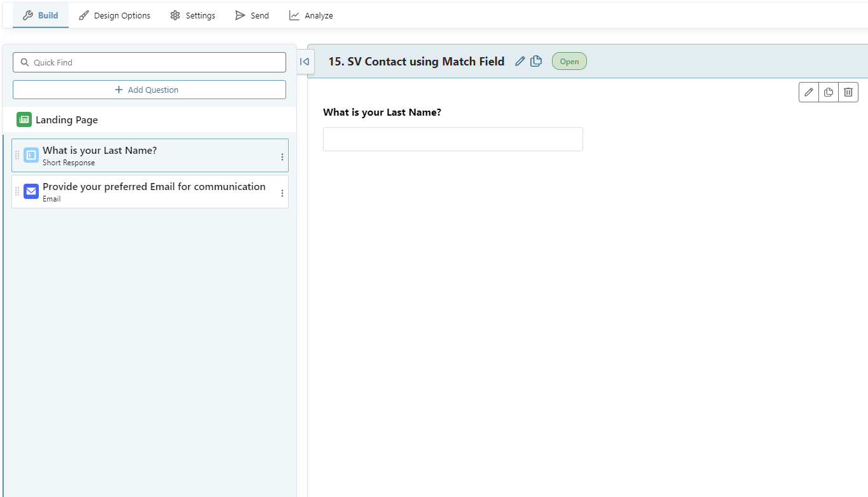
Task: Edit the Last Name question via pencil icon
Action: [x=808, y=92]
